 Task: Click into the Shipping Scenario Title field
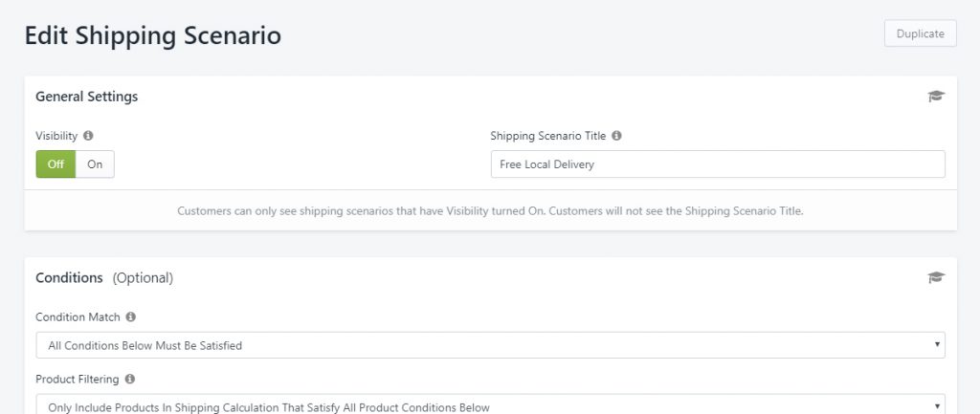tap(718, 164)
